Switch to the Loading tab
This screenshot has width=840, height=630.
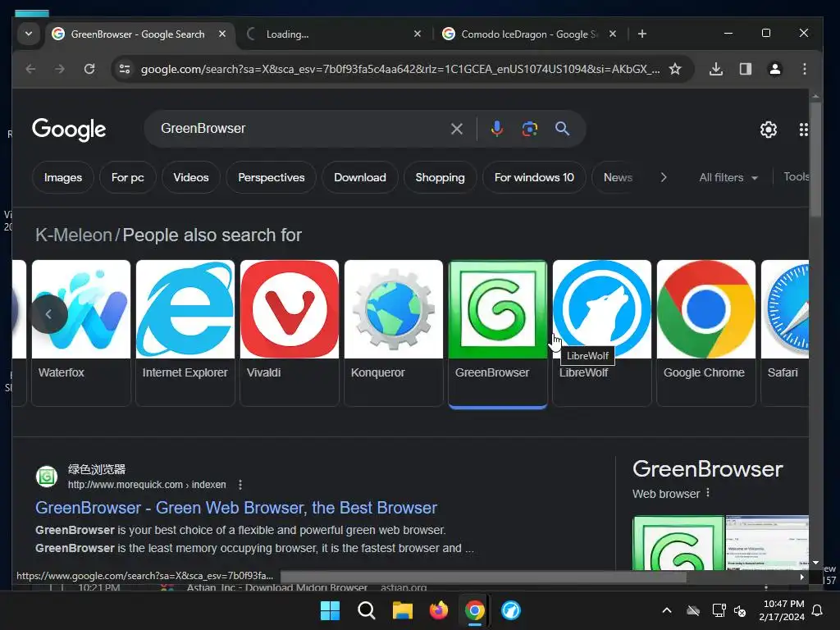pos(333,34)
